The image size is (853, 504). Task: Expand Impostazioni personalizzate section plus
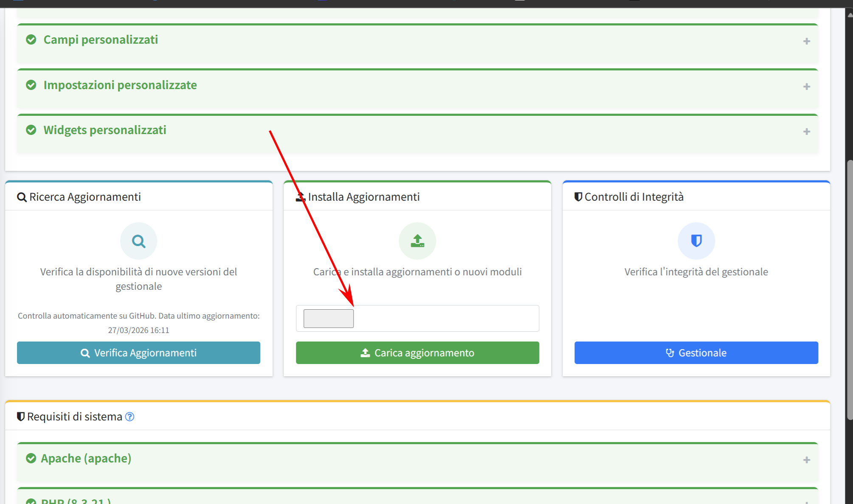(x=807, y=87)
